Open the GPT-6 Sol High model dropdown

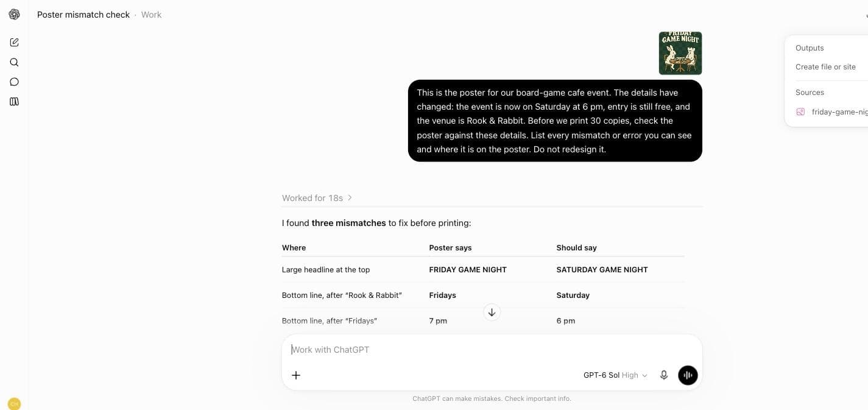615,375
